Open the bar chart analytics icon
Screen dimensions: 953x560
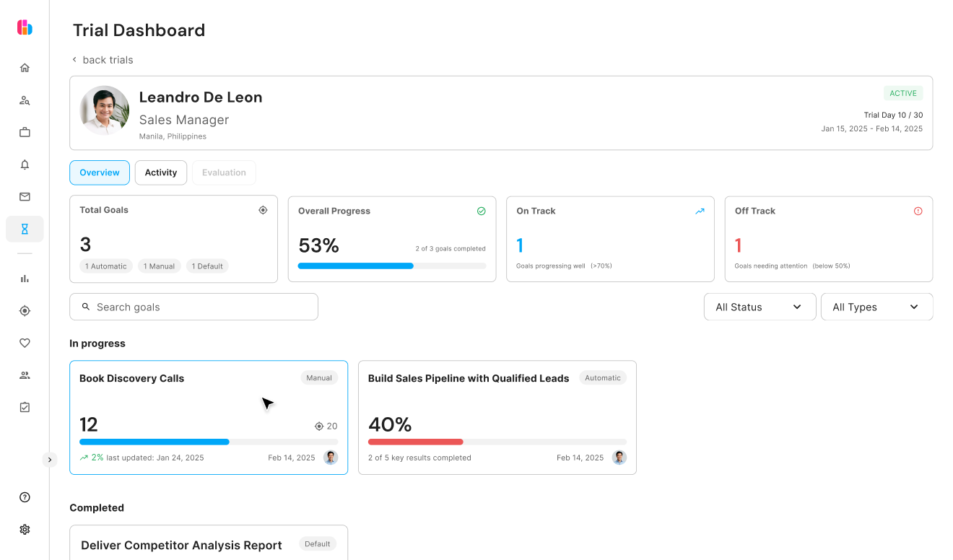click(25, 279)
